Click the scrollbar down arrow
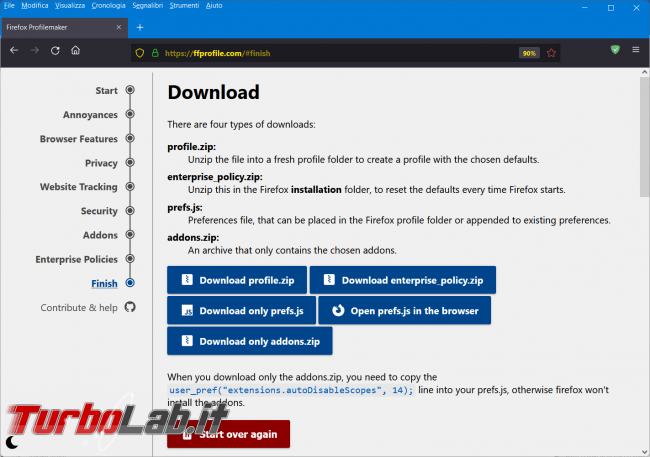The image size is (650, 457). point(644,452)
